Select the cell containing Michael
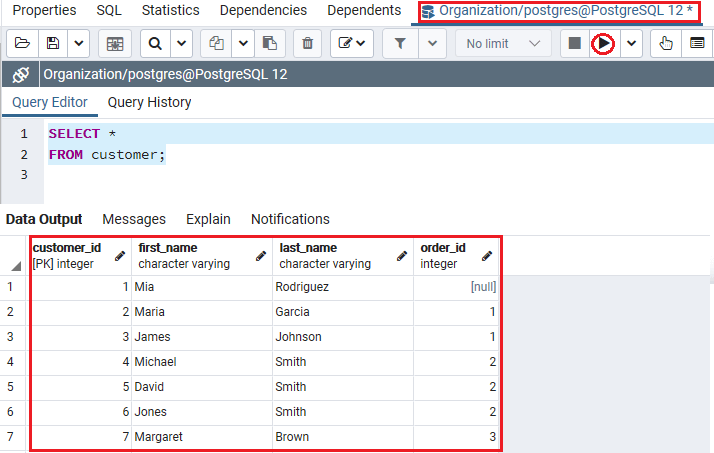This screenshot has width=714, height=453. [202, 362]
